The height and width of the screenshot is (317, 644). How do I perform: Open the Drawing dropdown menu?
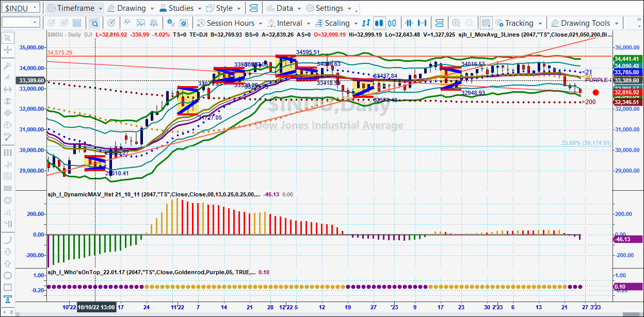(132, 8)
